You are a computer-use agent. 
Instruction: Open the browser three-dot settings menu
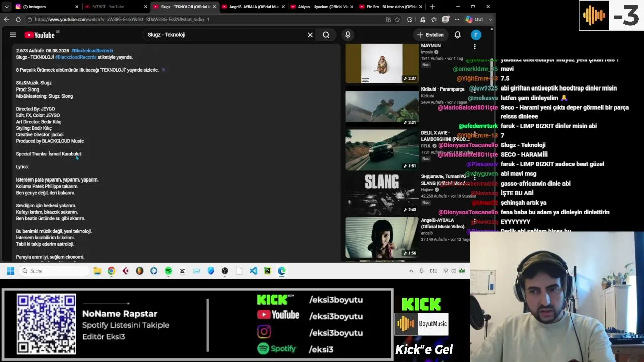(457, 19)
